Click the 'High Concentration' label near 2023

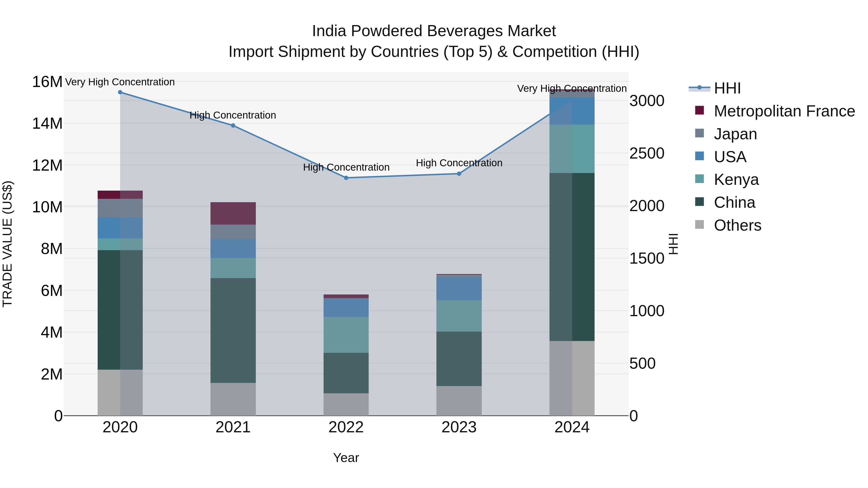coord(459,163)
